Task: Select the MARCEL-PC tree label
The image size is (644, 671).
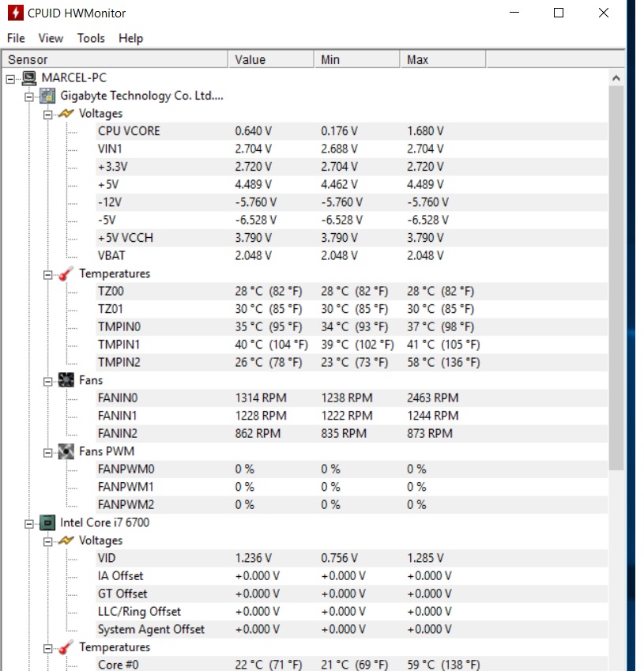Action: (74, 78)
